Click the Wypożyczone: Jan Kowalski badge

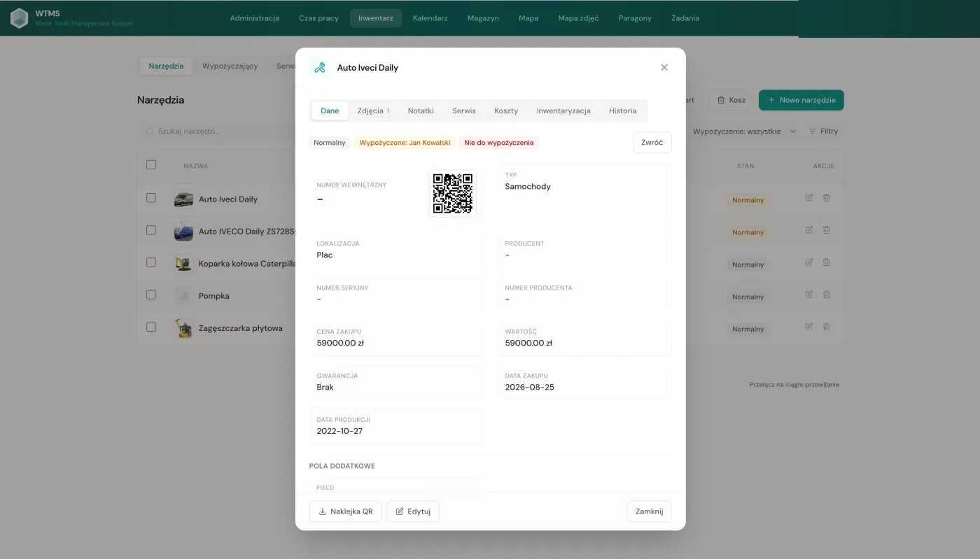point(405,143)
